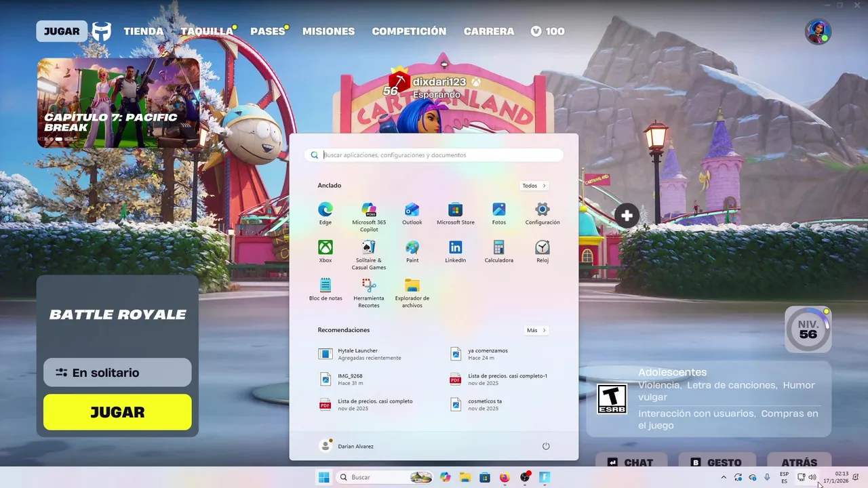This screenshot has height=488, width=868.
Task: Expand Más recommendations list
Action: 536,330
